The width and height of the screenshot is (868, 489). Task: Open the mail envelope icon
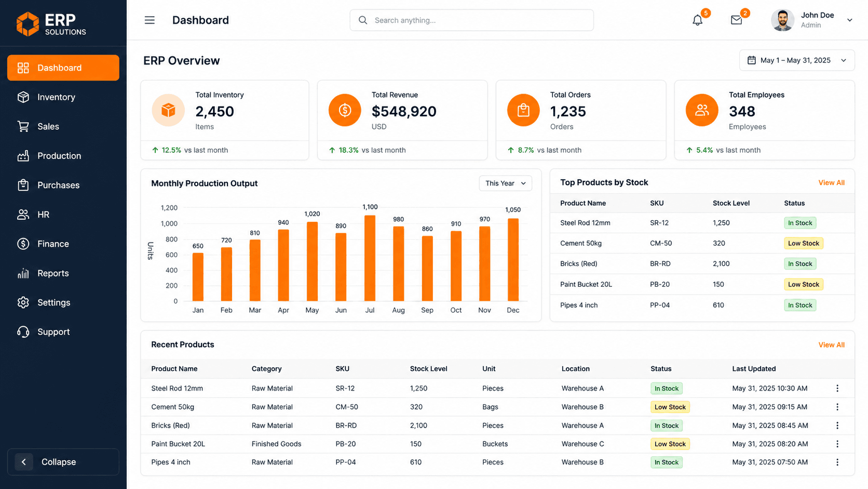(736, 20)
